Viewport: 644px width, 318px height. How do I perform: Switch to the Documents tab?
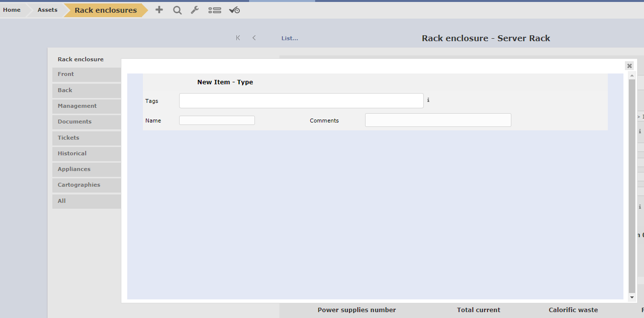(87, 122)
